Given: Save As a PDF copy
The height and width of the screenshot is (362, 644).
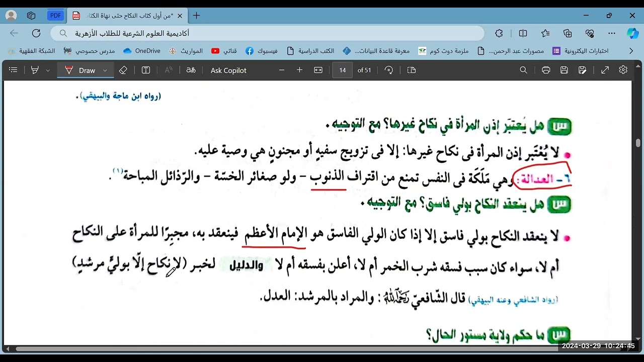Looking at the screenshot, I should [x=583, y=70].
